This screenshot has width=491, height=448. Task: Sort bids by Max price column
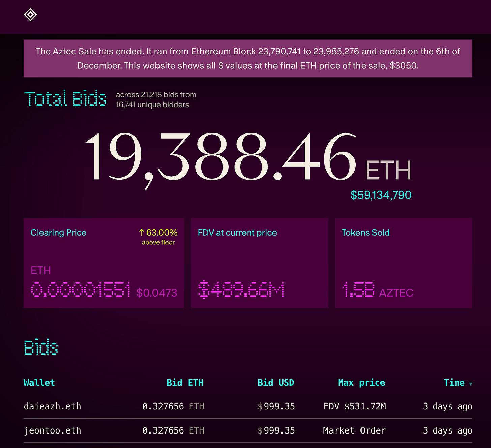pos(362,383)
